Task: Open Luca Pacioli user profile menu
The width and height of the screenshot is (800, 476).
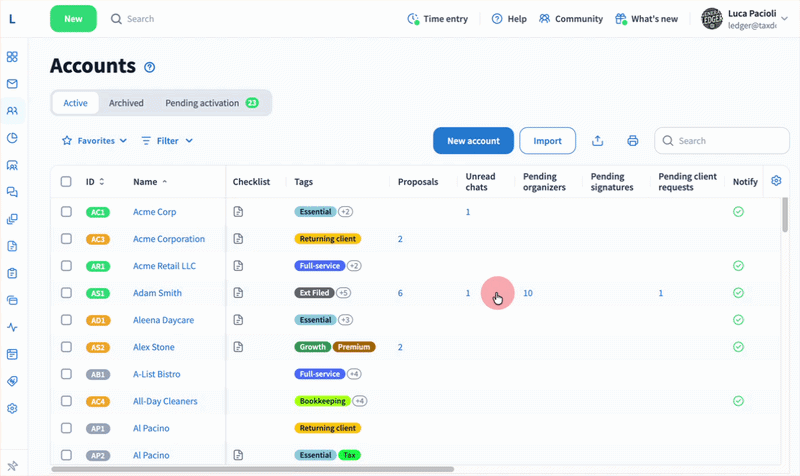Action: [x=750, y=19]
